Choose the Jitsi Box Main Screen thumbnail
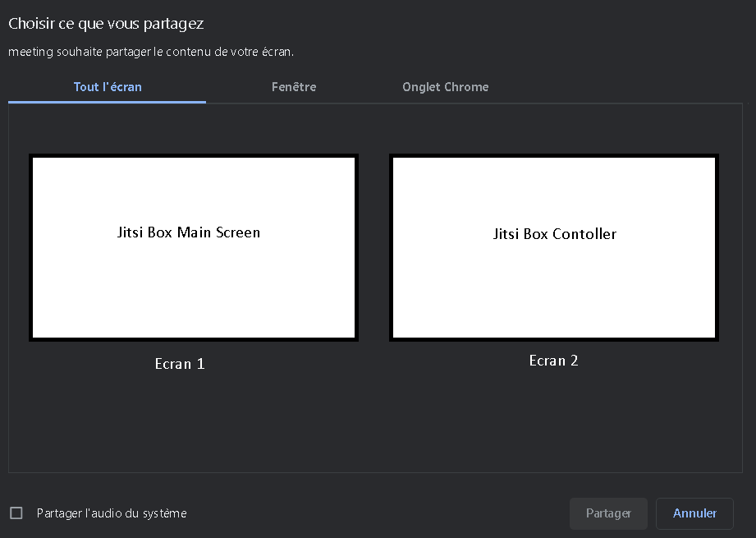This screenshot has width=756, height=538. tap(194, 247)
